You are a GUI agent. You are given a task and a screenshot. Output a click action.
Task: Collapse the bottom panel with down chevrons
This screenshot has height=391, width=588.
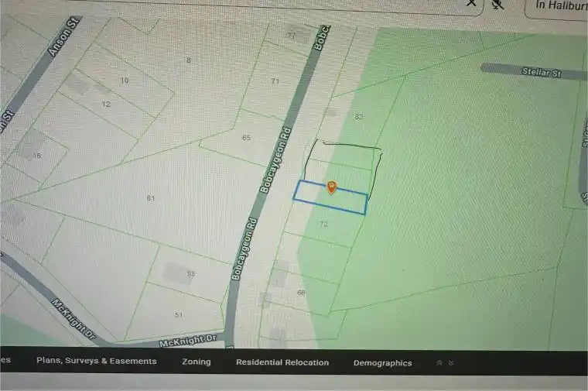click(x=451, y=362)
